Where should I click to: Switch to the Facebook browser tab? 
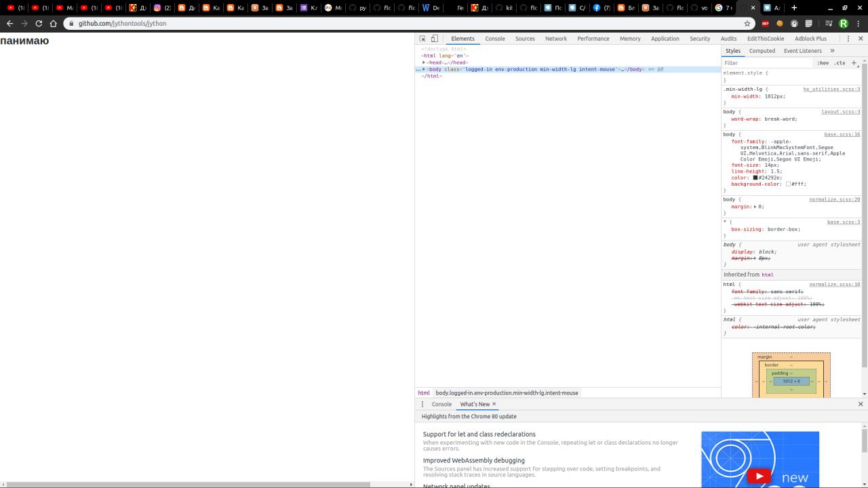tap(601, 7)
